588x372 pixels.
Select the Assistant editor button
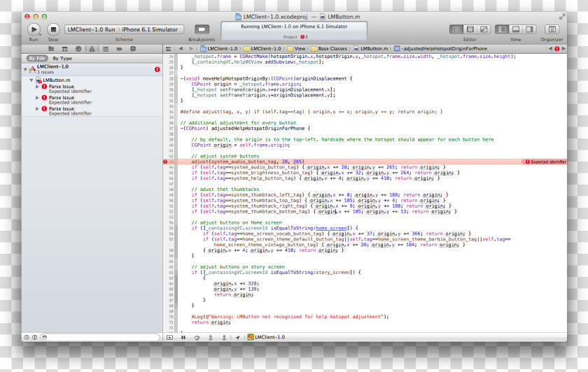click(x=470, y=29)
